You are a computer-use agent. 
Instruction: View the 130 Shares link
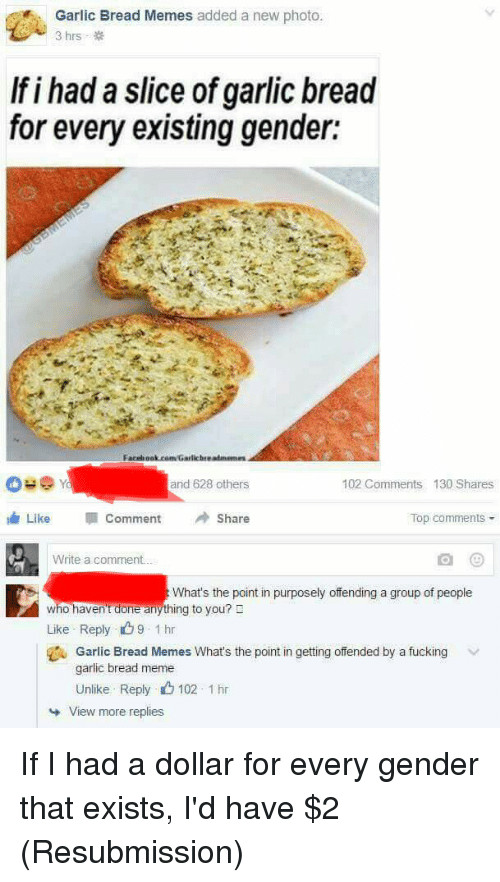point(463,484)
